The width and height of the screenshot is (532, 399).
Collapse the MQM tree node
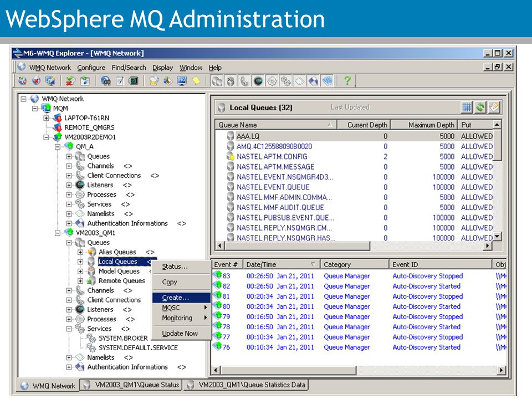[x=34, y=109]
